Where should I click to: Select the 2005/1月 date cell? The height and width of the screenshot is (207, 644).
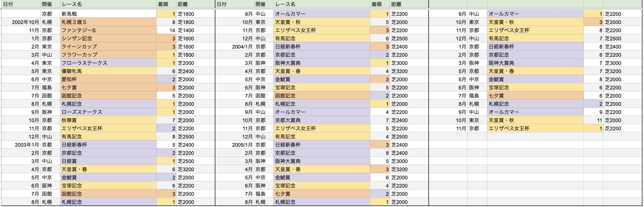point(235,145)
